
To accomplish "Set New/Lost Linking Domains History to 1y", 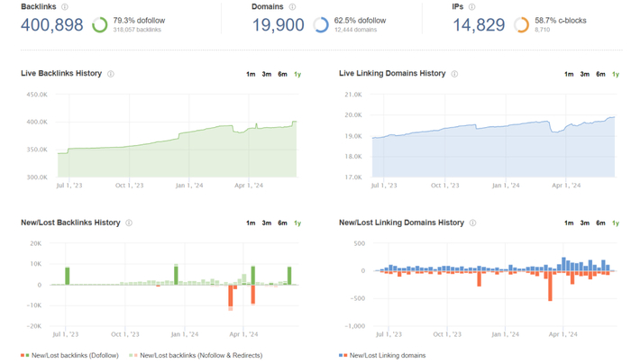I will pyautogui.click(x=616, y=223).
